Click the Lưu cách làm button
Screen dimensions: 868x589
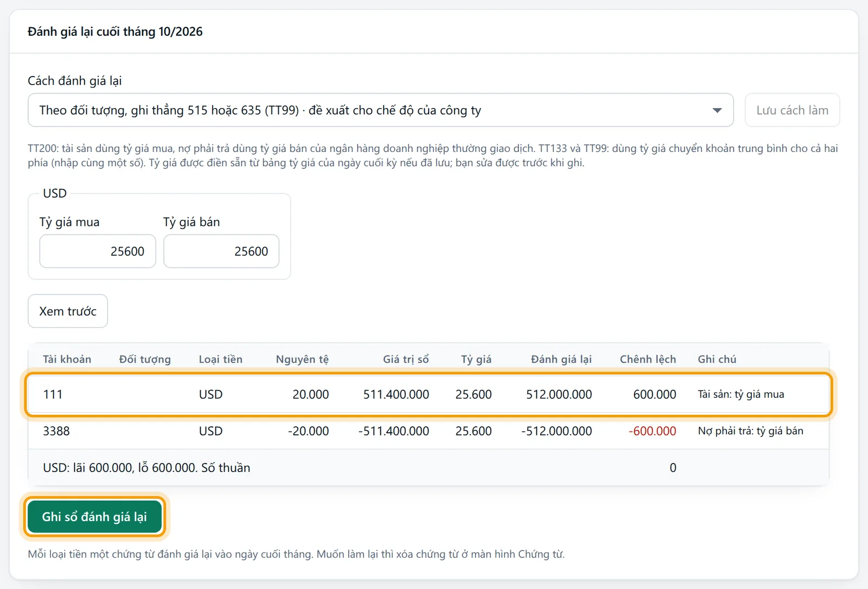(792, 110)
